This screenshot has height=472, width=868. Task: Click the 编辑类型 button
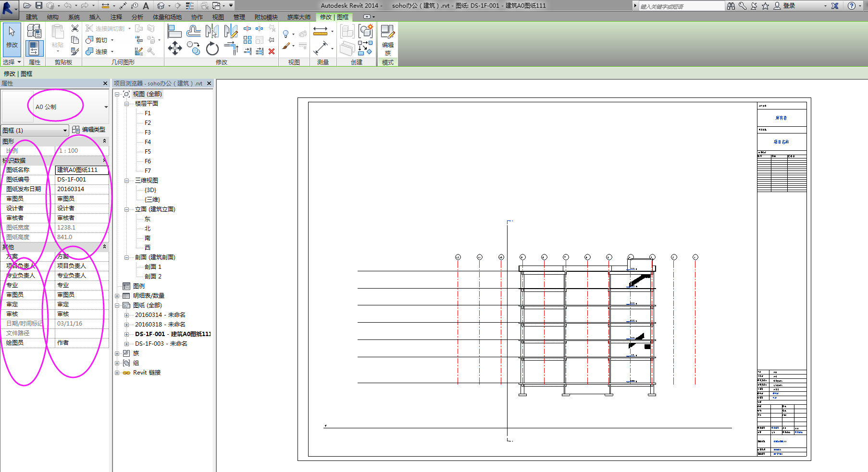pos(89,130)
